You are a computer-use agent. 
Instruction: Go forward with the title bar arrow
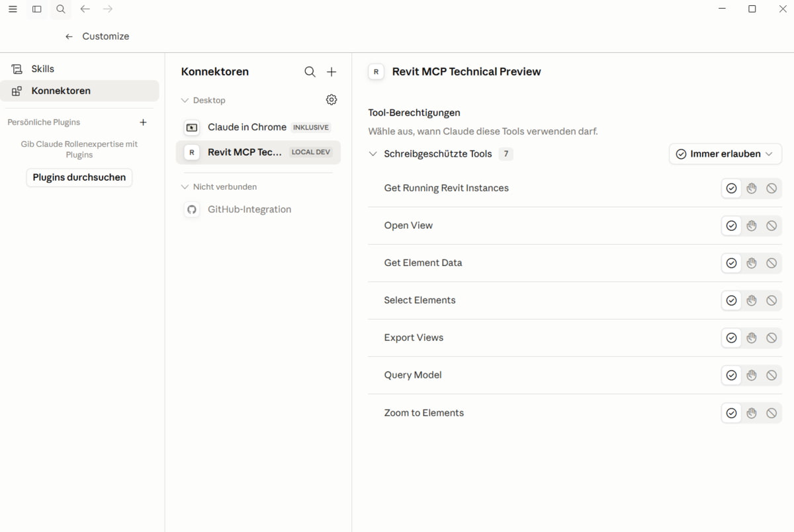108,9
